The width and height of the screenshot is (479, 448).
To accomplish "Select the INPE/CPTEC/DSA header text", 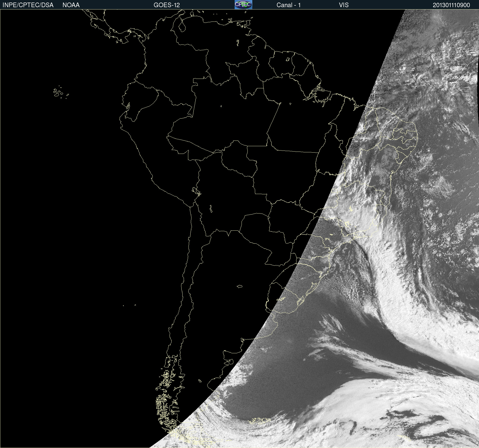I will tap(28, 5).
